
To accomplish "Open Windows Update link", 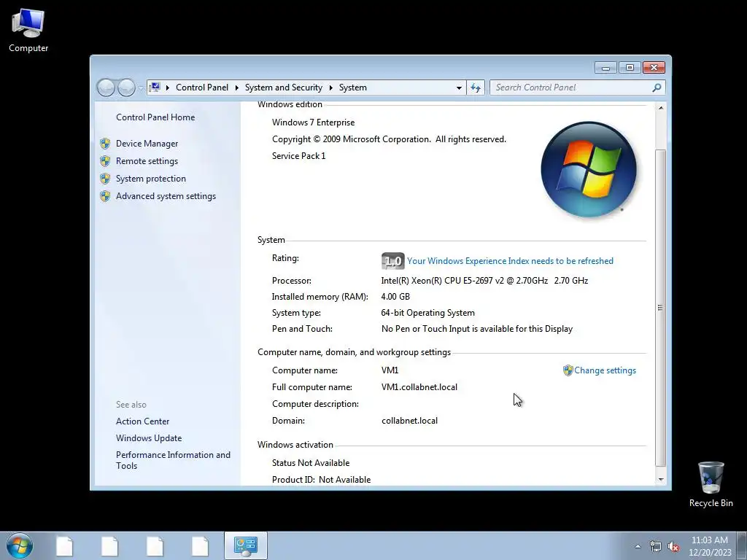I will coord(149,438).
